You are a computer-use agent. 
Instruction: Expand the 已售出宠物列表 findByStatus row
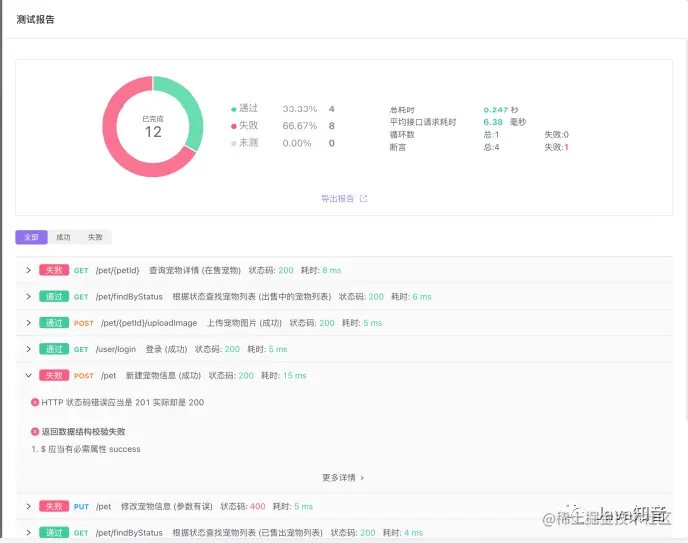point(29,532)
